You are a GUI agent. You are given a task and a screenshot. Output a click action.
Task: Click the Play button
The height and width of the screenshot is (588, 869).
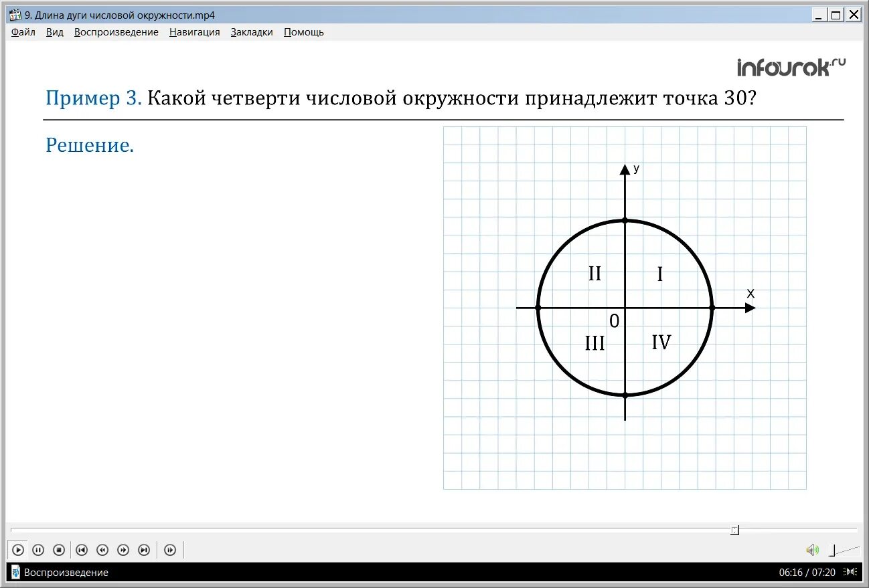(x=18, y=550)
